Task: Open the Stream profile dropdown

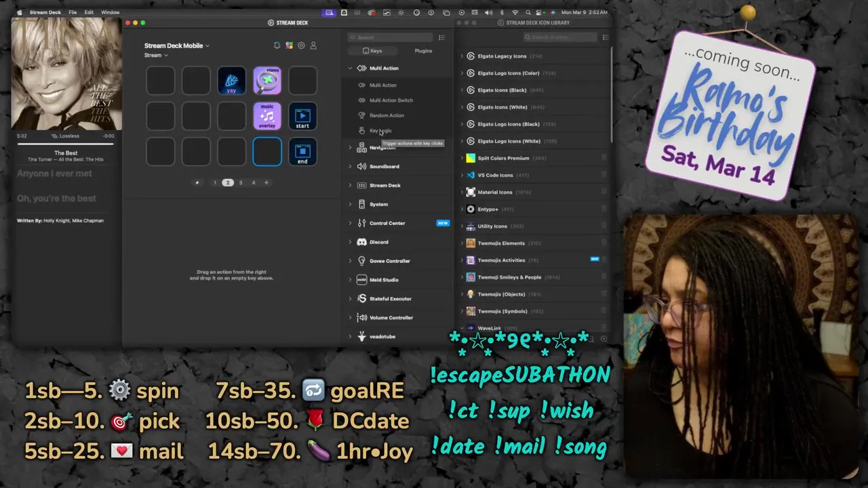Action: 156,55
